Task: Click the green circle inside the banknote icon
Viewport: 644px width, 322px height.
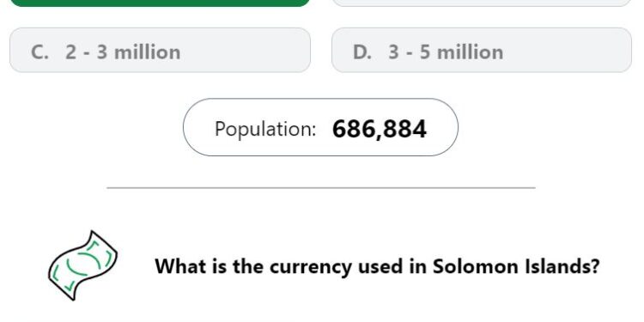Action: coord(83,264)
